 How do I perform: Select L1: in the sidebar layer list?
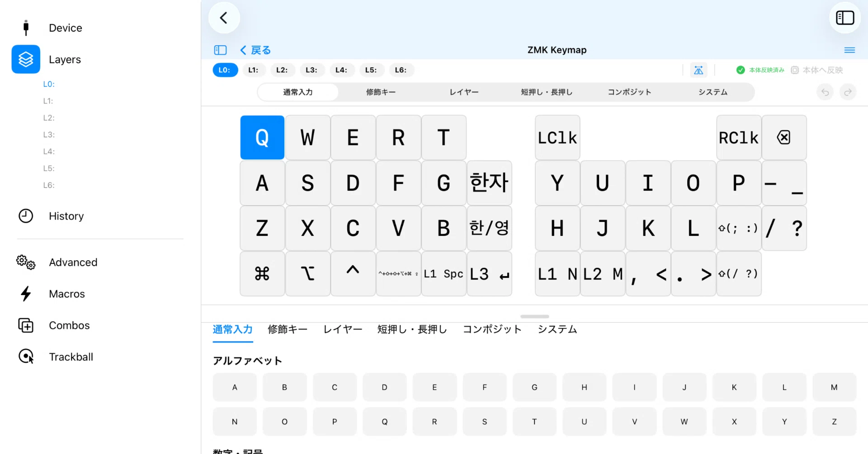[48, 101]
